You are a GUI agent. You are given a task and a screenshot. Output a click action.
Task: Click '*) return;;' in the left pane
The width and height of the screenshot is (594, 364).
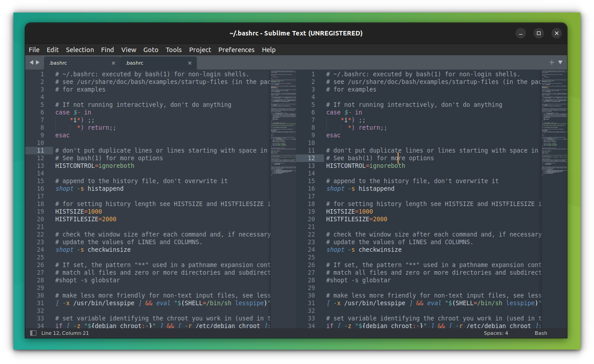[97, 127]
